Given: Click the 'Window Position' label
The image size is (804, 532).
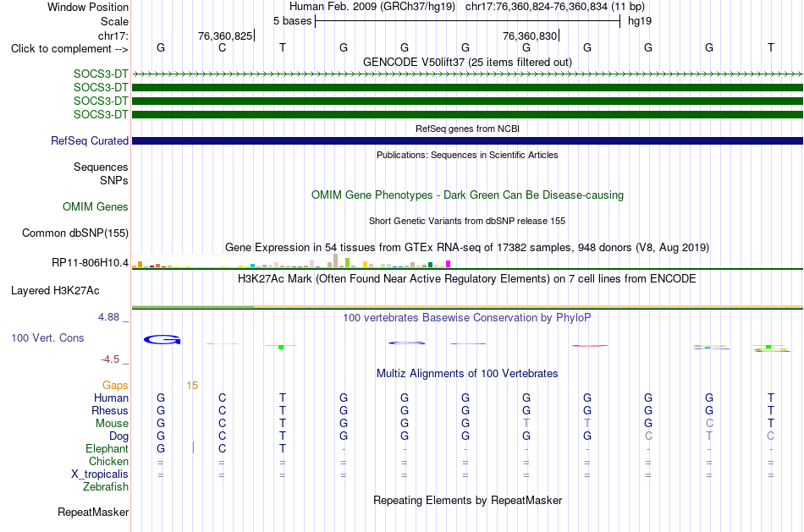Looking at the screenshot, I should click(x=88, y=7).
